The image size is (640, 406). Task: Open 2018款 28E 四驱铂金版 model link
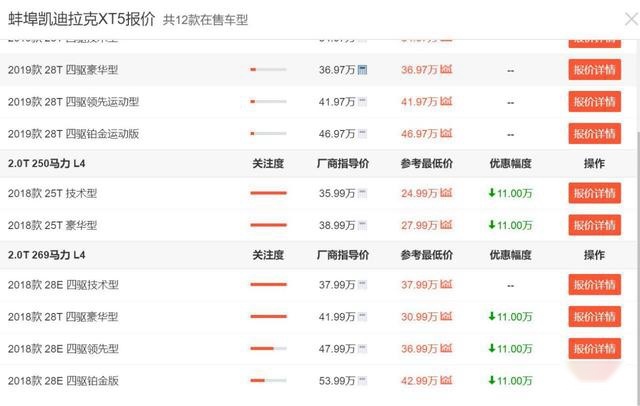pos(63,381)
